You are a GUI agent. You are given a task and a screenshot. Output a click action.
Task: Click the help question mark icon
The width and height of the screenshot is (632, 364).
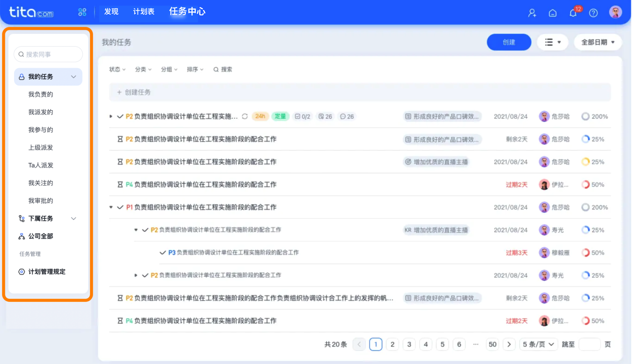593,13
